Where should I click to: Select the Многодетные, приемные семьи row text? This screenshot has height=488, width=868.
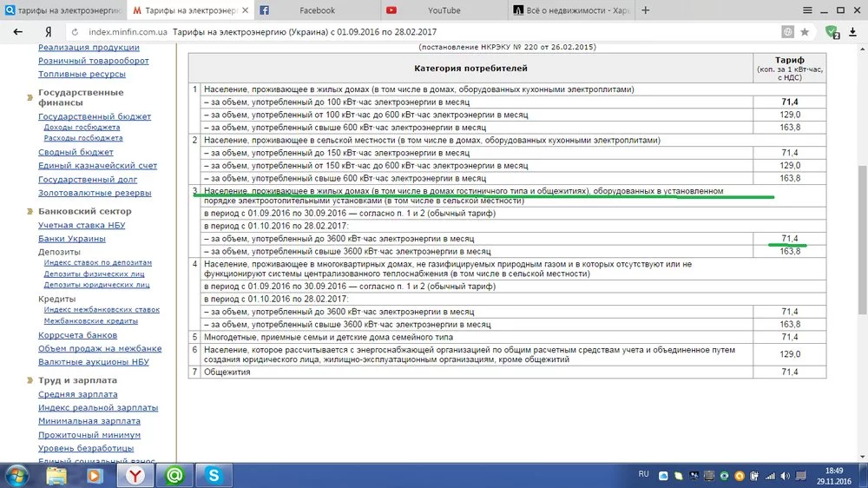coord(328,337)
